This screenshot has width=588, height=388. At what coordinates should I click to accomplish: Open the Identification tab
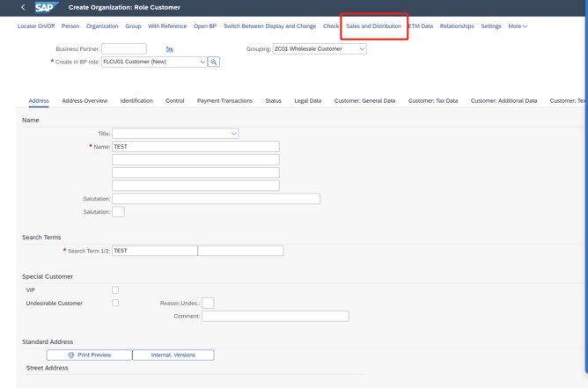[x=136, y=101]
